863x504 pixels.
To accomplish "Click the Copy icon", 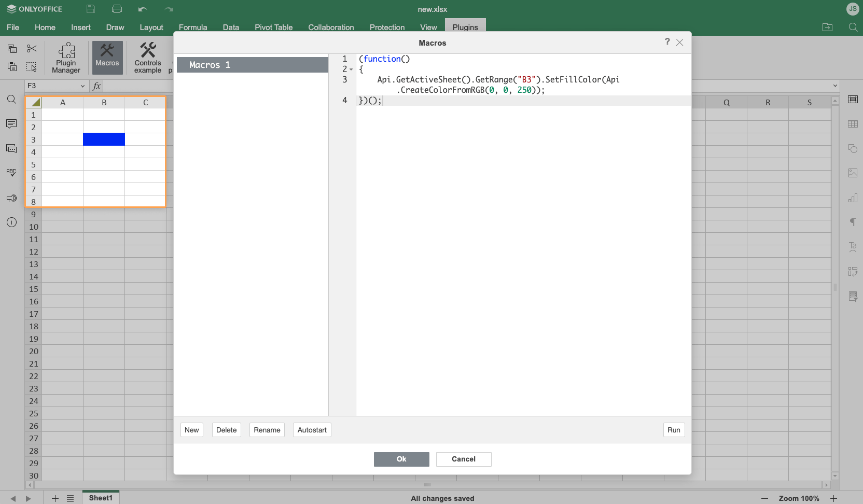I will click(x=12, y=49).
